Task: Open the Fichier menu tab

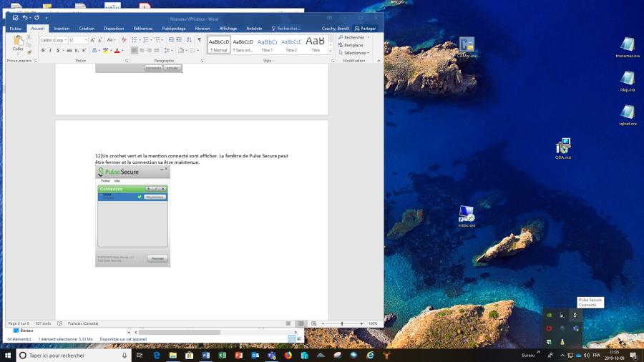Action: point(16,29)
